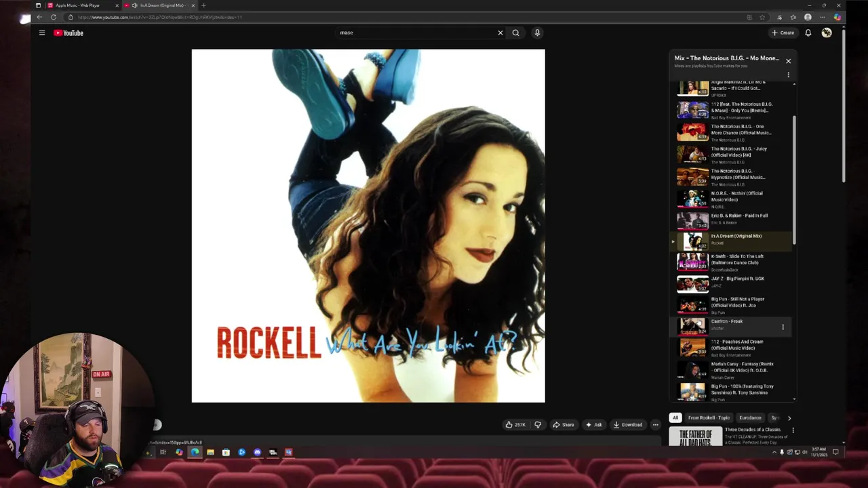Close the Mix playlist panel

(x=788, y=61)
